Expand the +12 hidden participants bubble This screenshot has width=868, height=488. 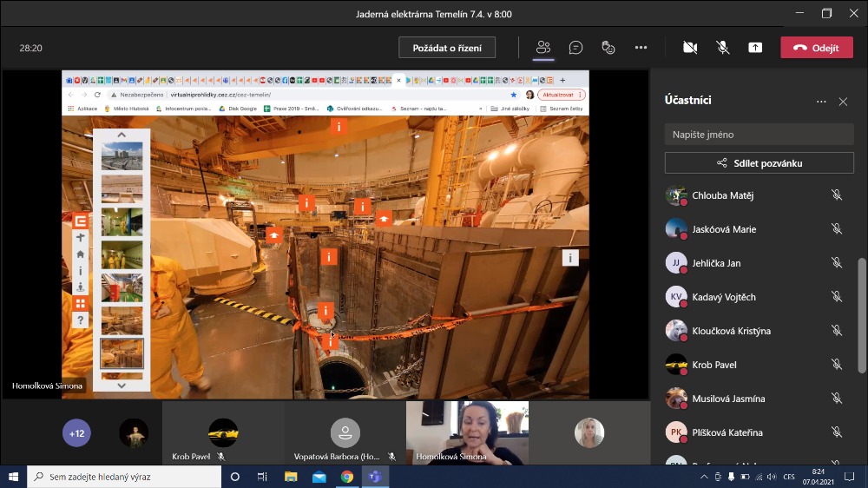[76, 433]
